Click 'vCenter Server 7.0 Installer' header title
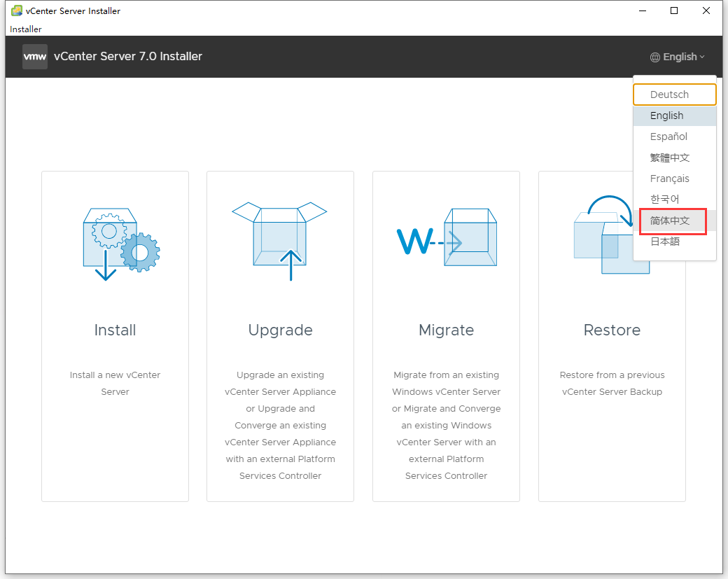Screen dimensions: 728x579 click(x=128, y=56)
